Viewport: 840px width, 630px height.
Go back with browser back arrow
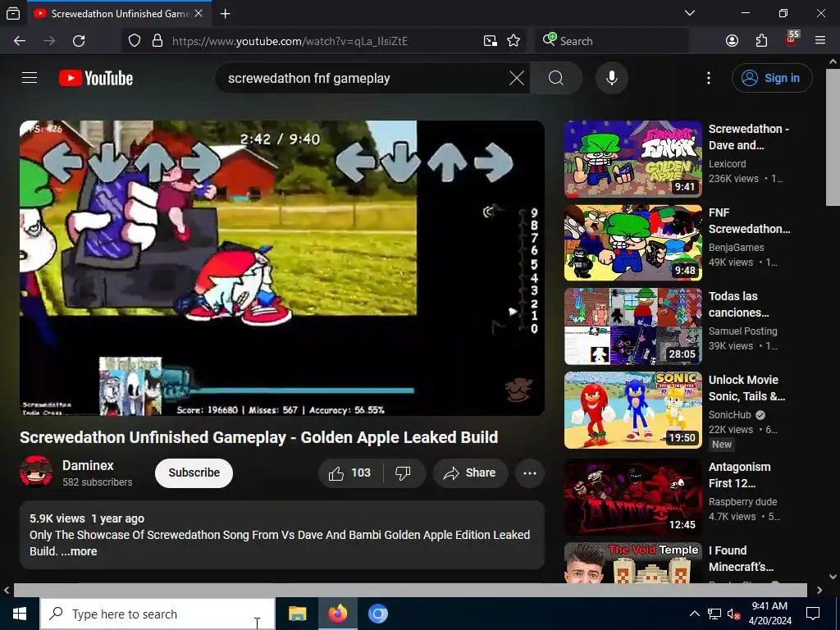pos(20,41)
